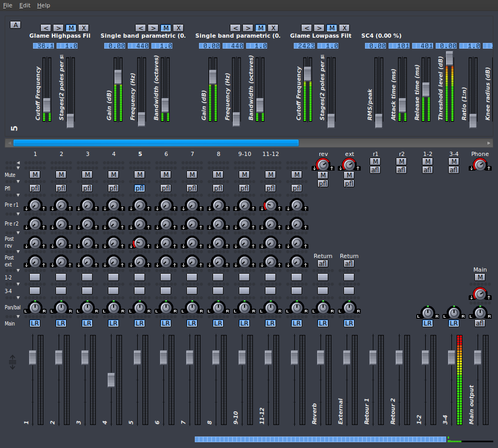This screenshot has width=498, height=448.
Task: Bypass the Glame Highpass Filter with its M button
Action: [x=71, y=28]
